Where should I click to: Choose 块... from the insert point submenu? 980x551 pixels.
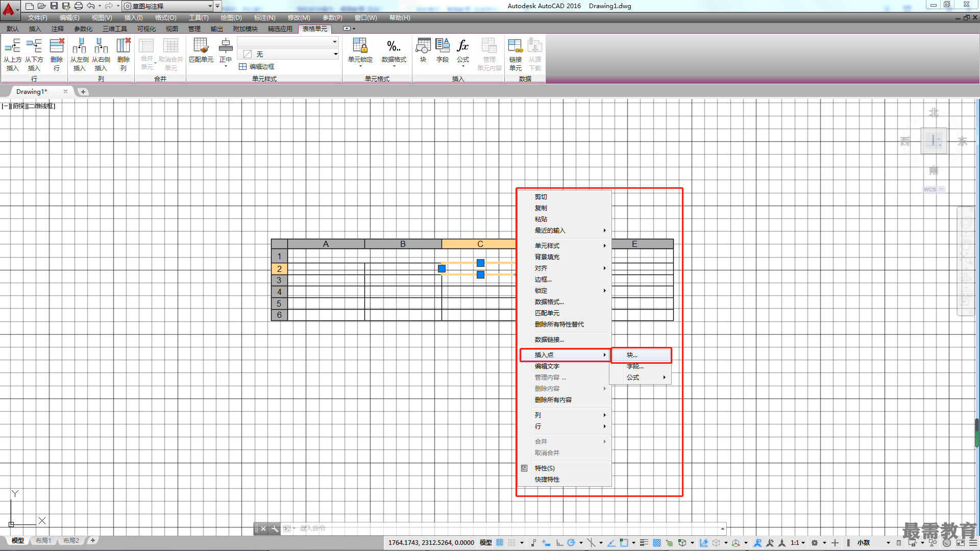[x=641, y=355]
